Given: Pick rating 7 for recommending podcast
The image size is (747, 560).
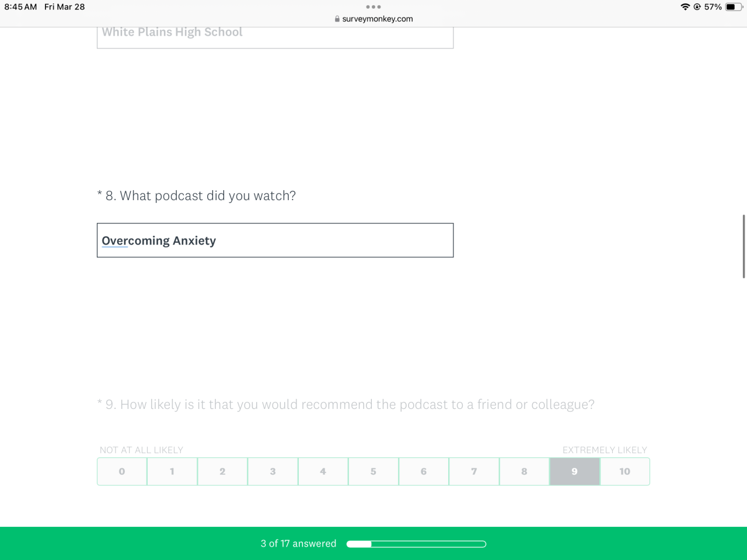Looking at the screenshot, I should tap(474, 471).
